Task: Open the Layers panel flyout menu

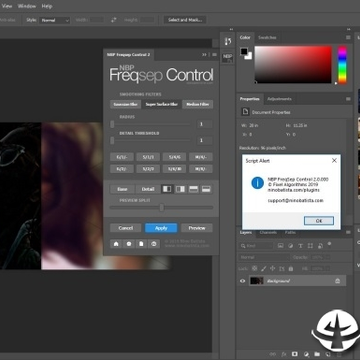Action: (348, 232)
